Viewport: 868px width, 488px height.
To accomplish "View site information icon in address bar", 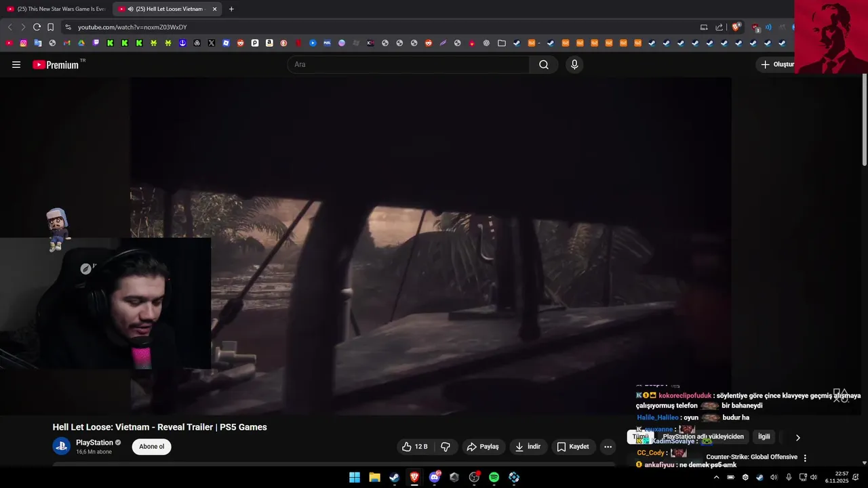I will [68, 27].
